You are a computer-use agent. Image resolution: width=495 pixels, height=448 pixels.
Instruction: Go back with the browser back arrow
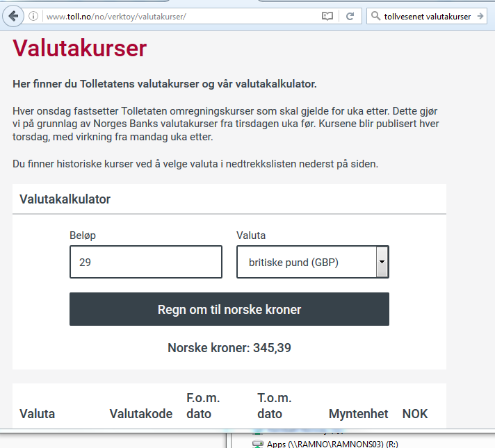click(x=13, y=16)
